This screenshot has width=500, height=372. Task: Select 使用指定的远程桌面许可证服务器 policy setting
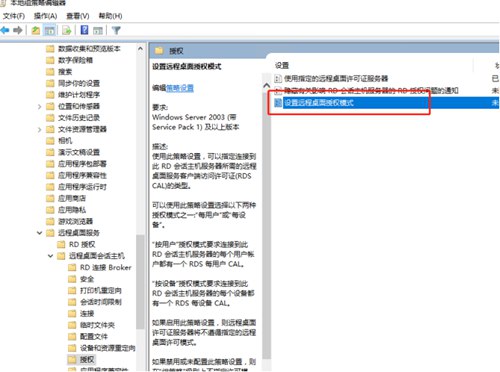pyautogui.click(x=336, y=79)
